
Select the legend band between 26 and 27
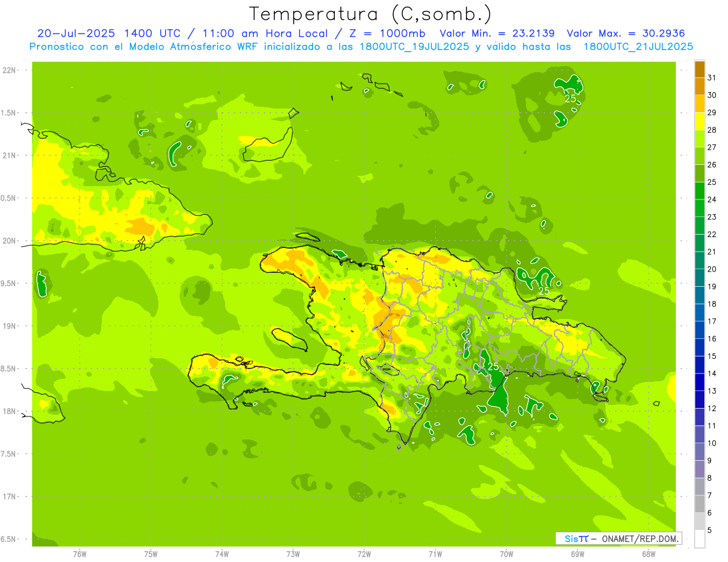tap(699, 156)
